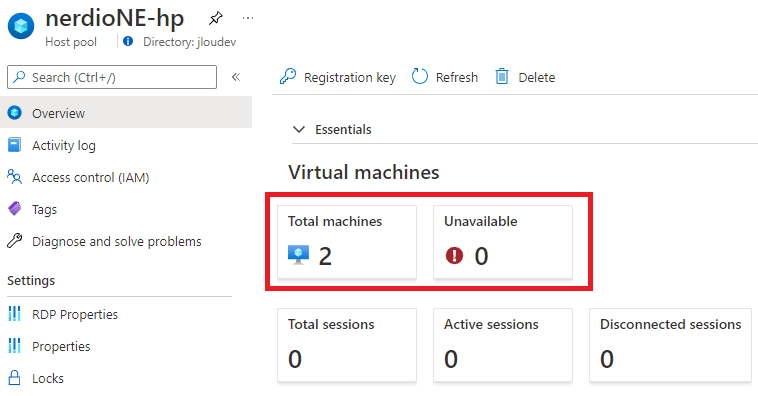Image resolution: width=758 pixels, height=396 pixels.
Task: Click the Unavailable machines tile
Action: (503, 242)
